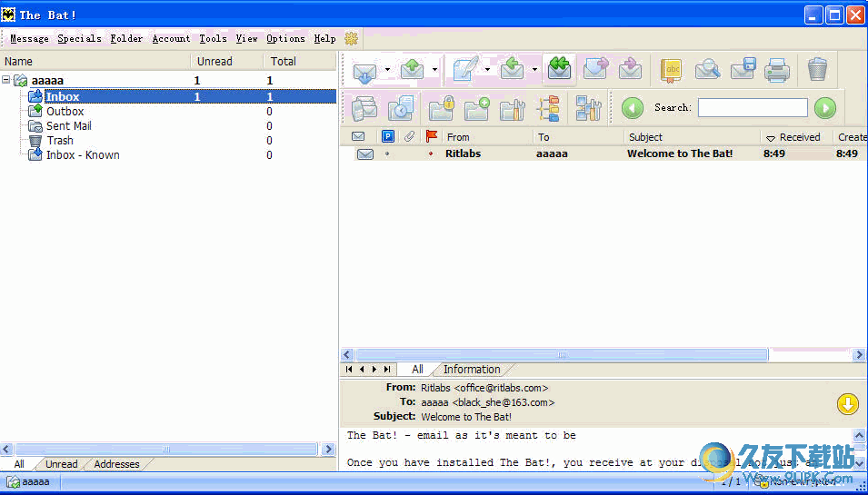868x495 pixels.
Task: Click the Delete message trash icon
Action: pos(817,70)
